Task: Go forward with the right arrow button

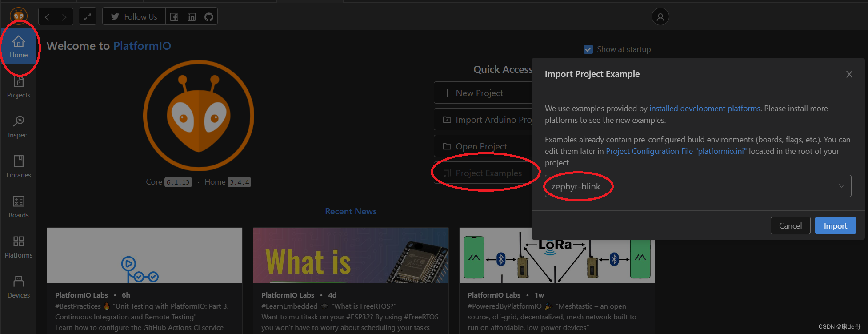Action: (64, 17)
